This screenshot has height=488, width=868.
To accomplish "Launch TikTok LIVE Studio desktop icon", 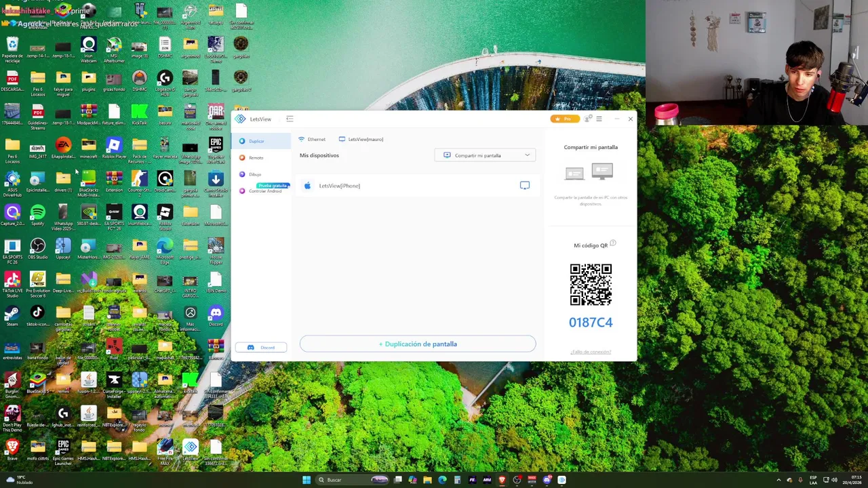I will (12, 285).
